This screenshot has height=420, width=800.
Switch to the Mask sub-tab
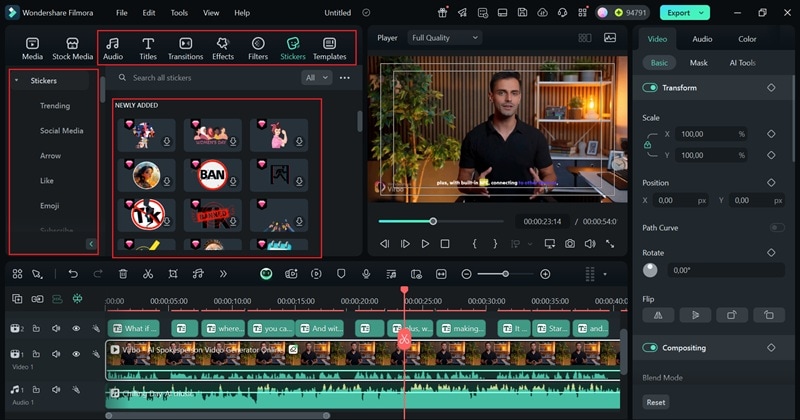click(x=698, y=63)
